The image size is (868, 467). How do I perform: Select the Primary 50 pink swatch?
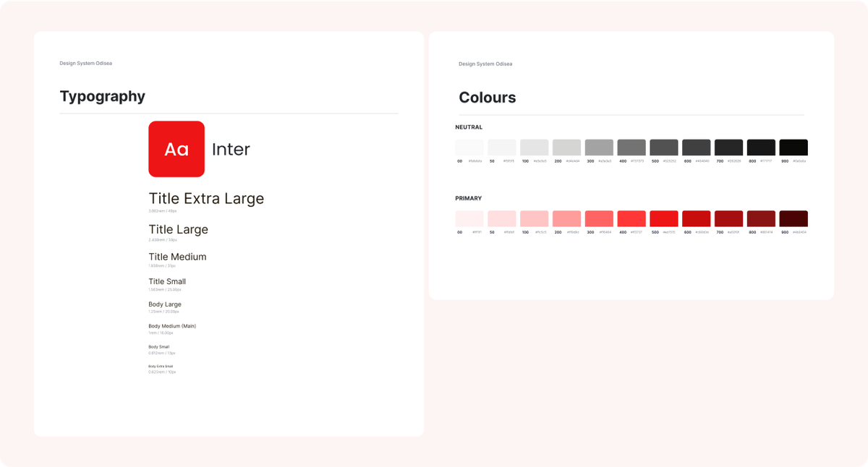pos(502,218)
